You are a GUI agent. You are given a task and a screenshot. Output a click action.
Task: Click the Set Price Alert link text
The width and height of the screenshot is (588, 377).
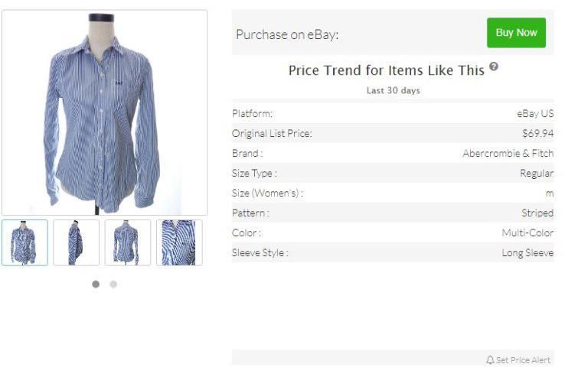[523, 360]
